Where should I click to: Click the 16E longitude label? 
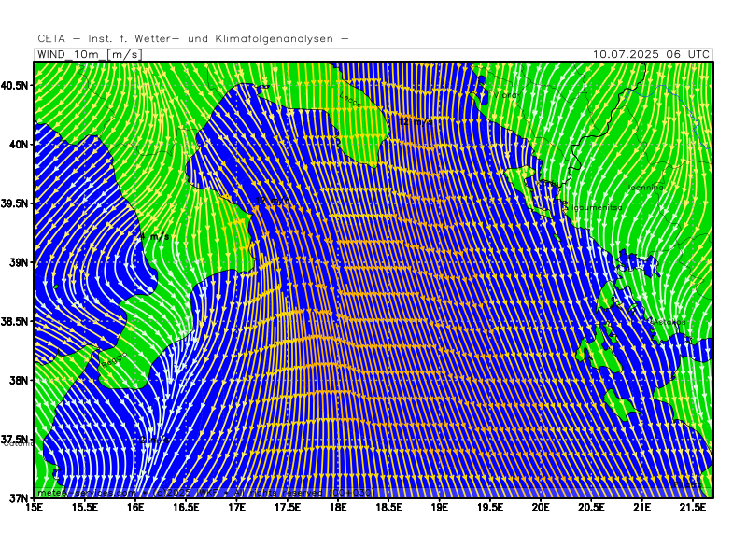135,508
